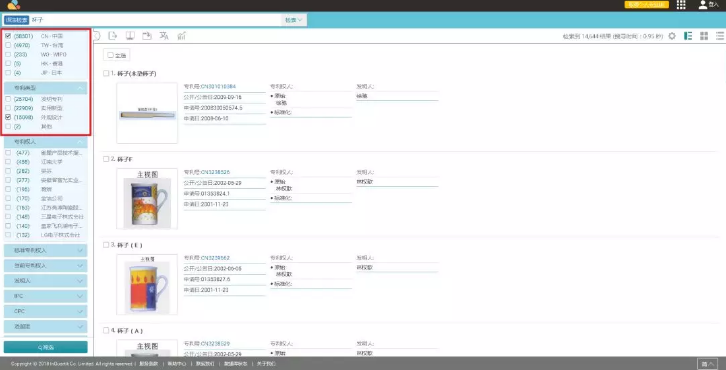Open the blue-orange mug thumbnail of 杯子F
The height and width of the screenshot is (370, 726).
[x=147, y=199]
